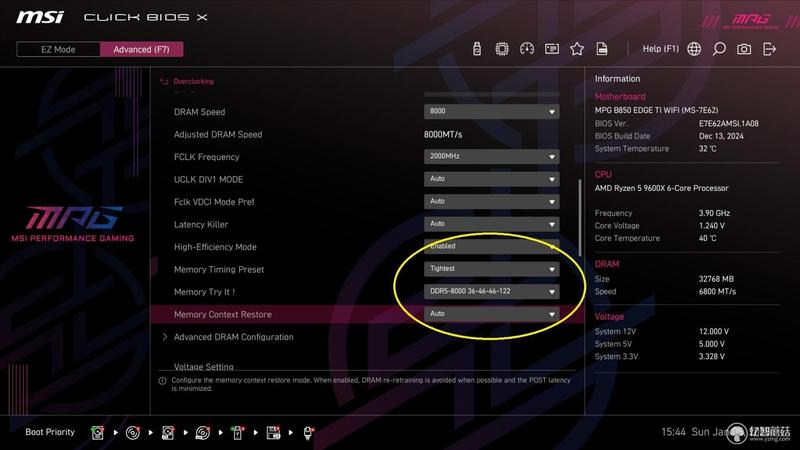
Task: Open the DRAM Speed dropdown showing 8000
Action: (x=491, y=111)
